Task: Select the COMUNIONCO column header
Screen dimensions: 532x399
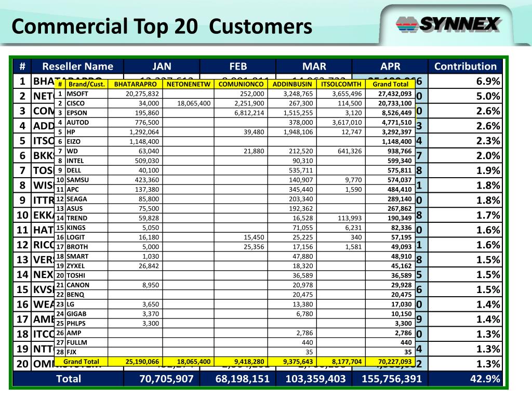Action: 241,84
